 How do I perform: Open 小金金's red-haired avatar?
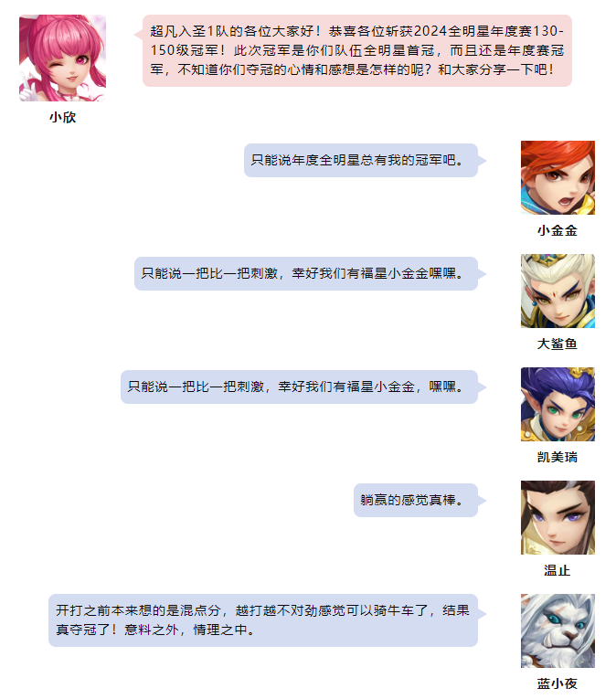pos(558,177)
